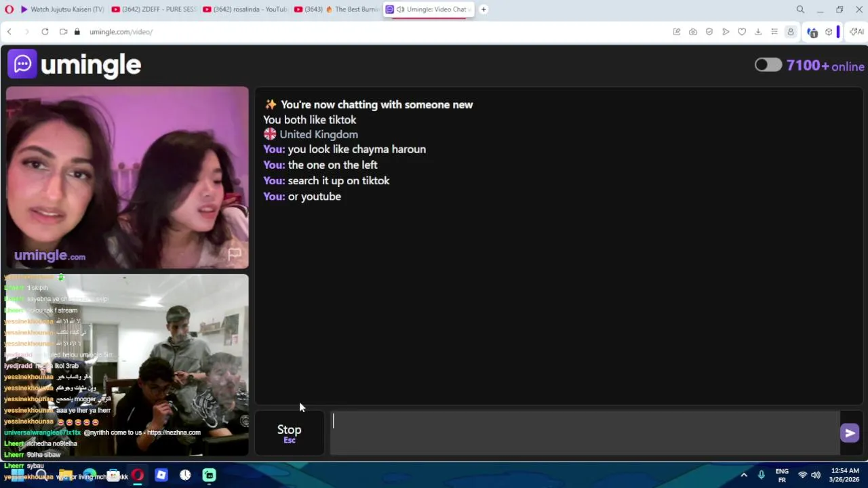Click the 'United Kingdom' country line
This screenshot has width=868, height=488.
311,134
